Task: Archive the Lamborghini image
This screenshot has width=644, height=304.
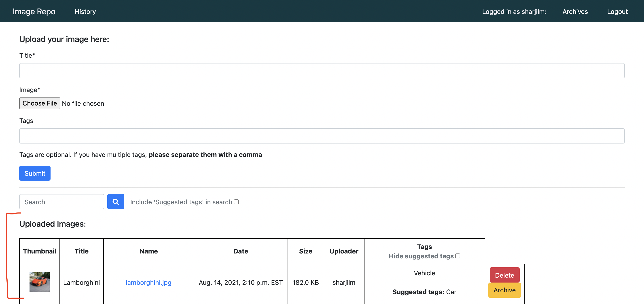Action: 504,290
